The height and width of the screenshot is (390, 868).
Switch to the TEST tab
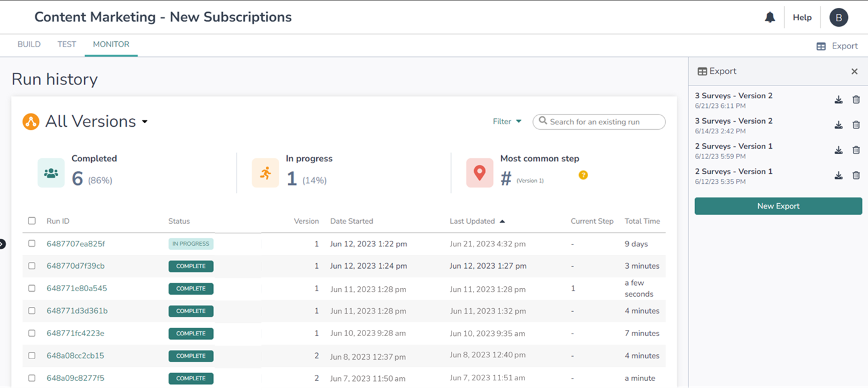click(67, 44)
